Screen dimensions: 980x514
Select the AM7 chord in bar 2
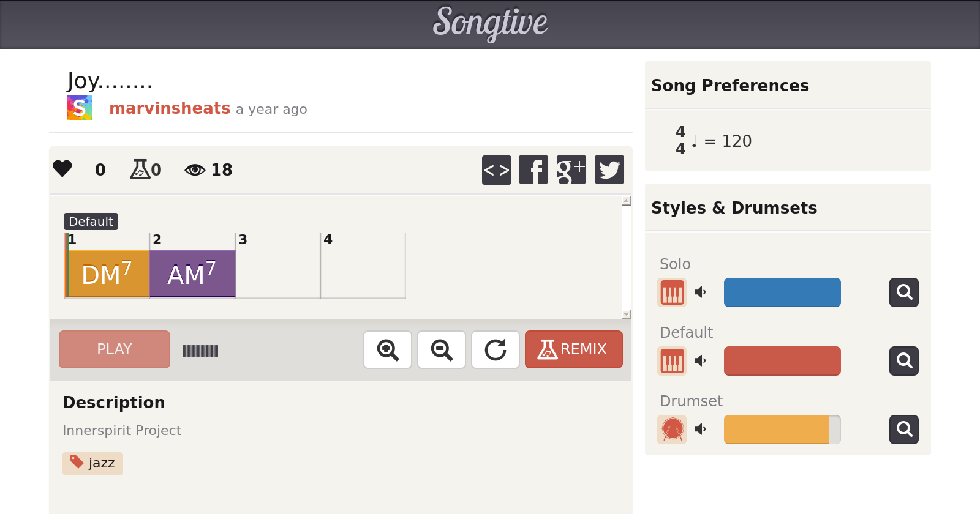[x=192, y=274]
